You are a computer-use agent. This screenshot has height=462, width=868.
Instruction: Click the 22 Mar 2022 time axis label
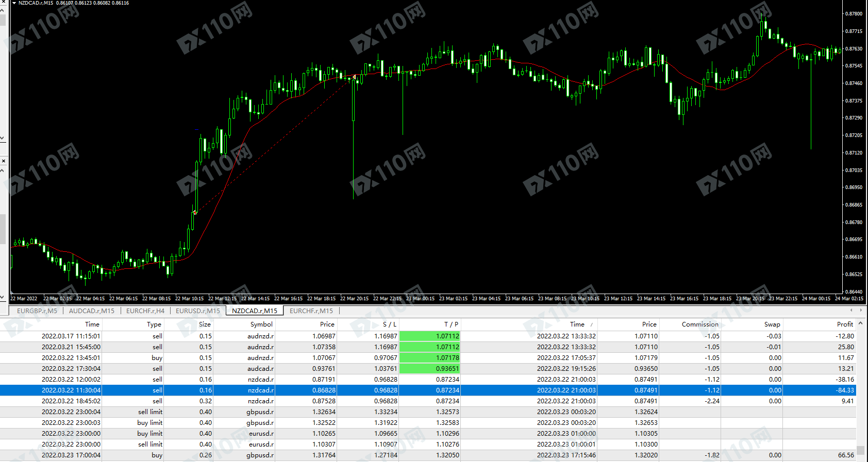[24, 298]
